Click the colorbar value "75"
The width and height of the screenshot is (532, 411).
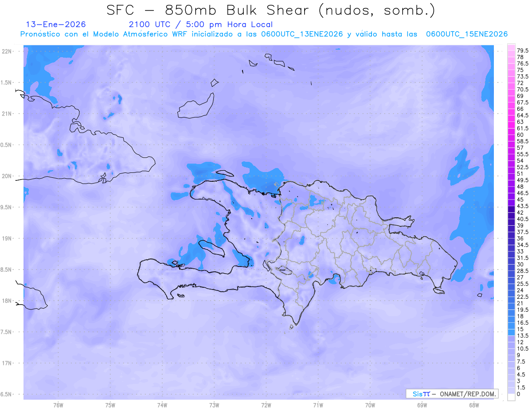coord(520,70)
